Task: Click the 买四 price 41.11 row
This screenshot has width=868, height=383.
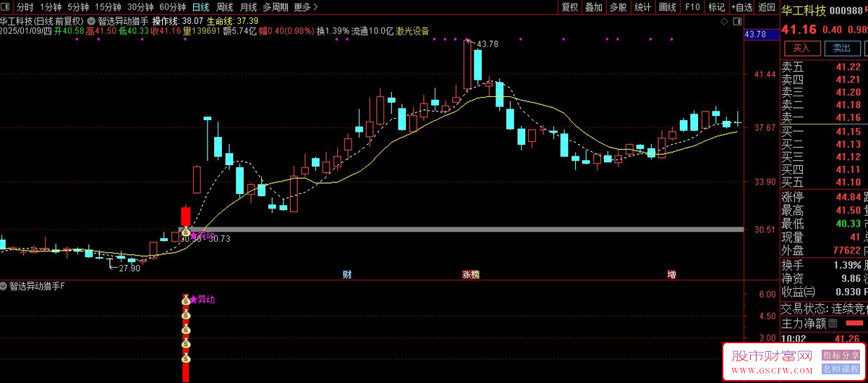Action: [x=824, y=169]
